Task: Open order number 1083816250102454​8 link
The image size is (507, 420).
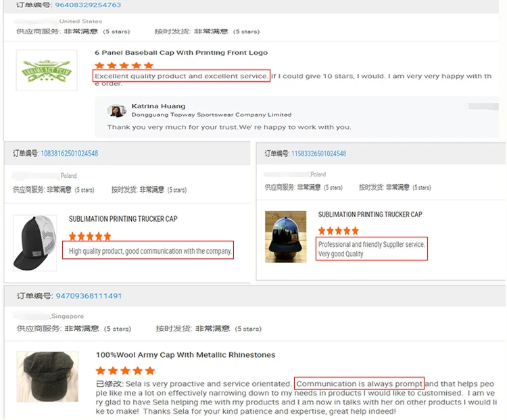Action: 69,154
